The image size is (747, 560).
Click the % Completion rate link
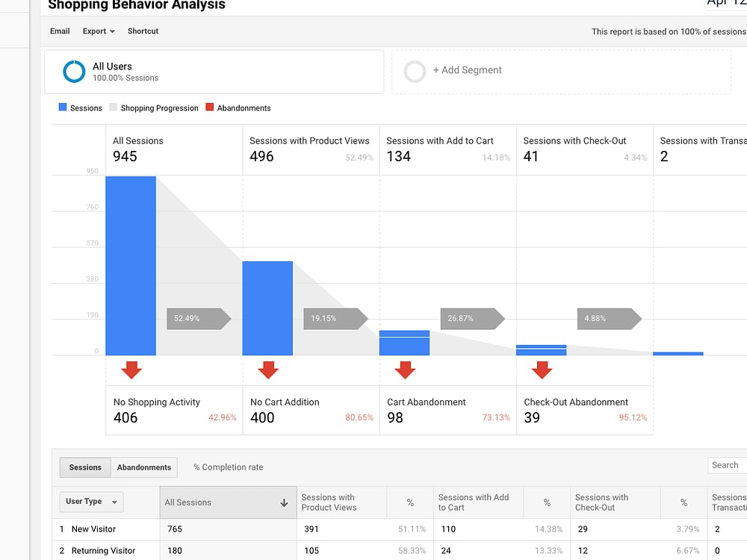click(x=228, y=467)
